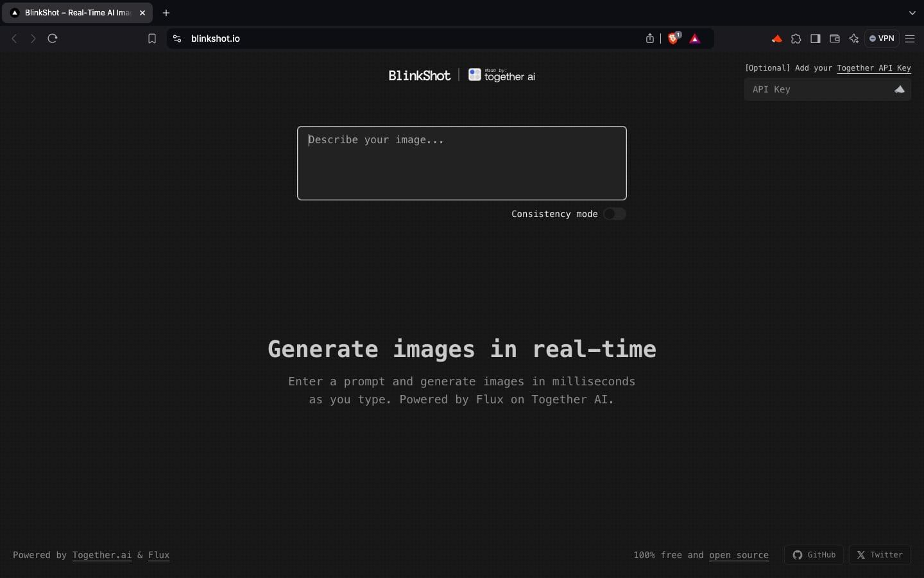Open the browser sidebar panel icon
Image resolution: width=924 pixels, height=578 pixels.
[815, 39]
